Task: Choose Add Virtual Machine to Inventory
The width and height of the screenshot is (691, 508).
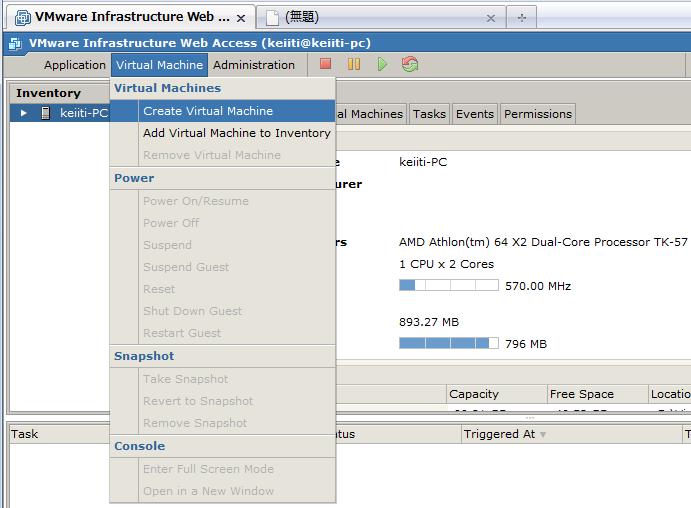Action: tap(223, 133)
